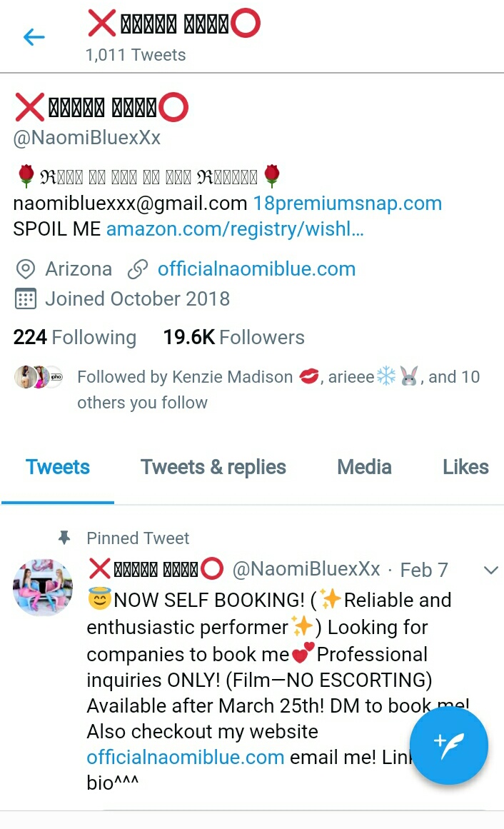Open the 18premiumsnap.com link
Screen dimensions: 504x829
(x=348, y=204)
